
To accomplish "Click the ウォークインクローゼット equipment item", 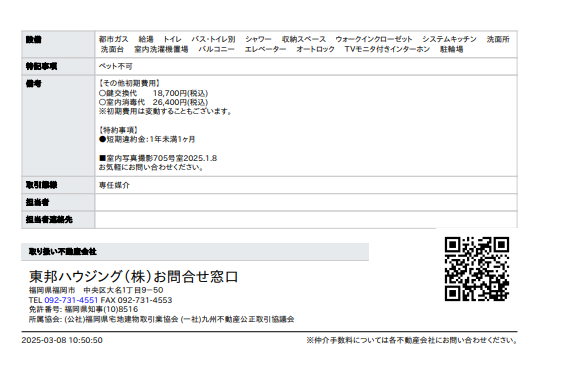I will [x=374, y=39].
